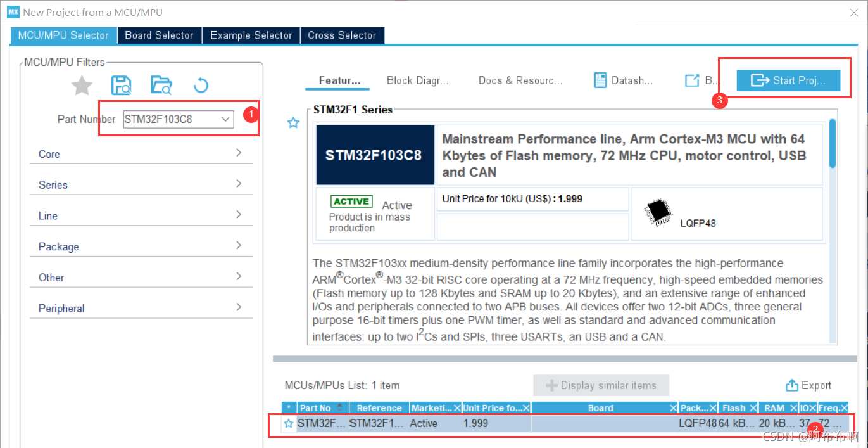Image resolution: width=868 pixels, height=448 pixels.
Task: Click the ACTIVE green status badge
Action: [351, 202]
